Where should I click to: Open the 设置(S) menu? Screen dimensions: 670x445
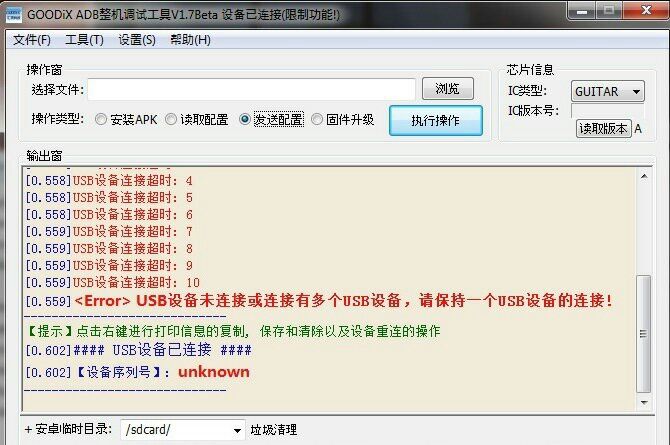pyautogui.click(x=137, y=40)
